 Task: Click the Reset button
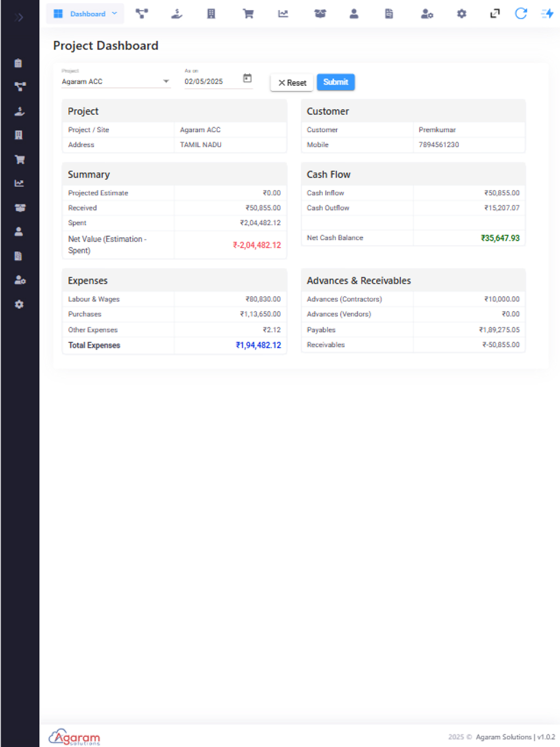[292, 83]
